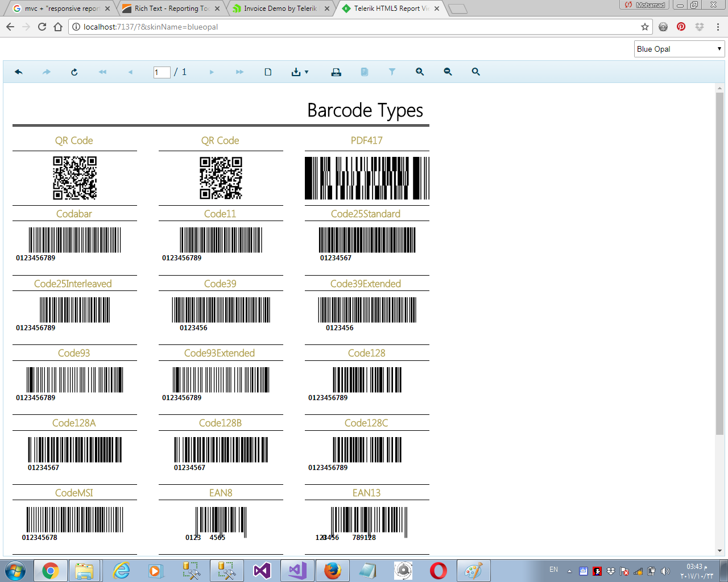Click the Codabar heading label
Image resolution: width=728 pixels, height=582 pixels.
(74, 214)
